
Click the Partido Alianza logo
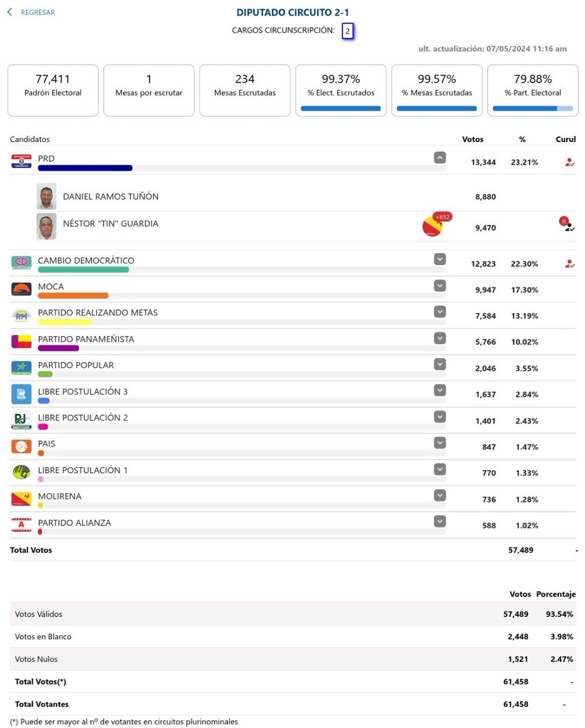21,525
